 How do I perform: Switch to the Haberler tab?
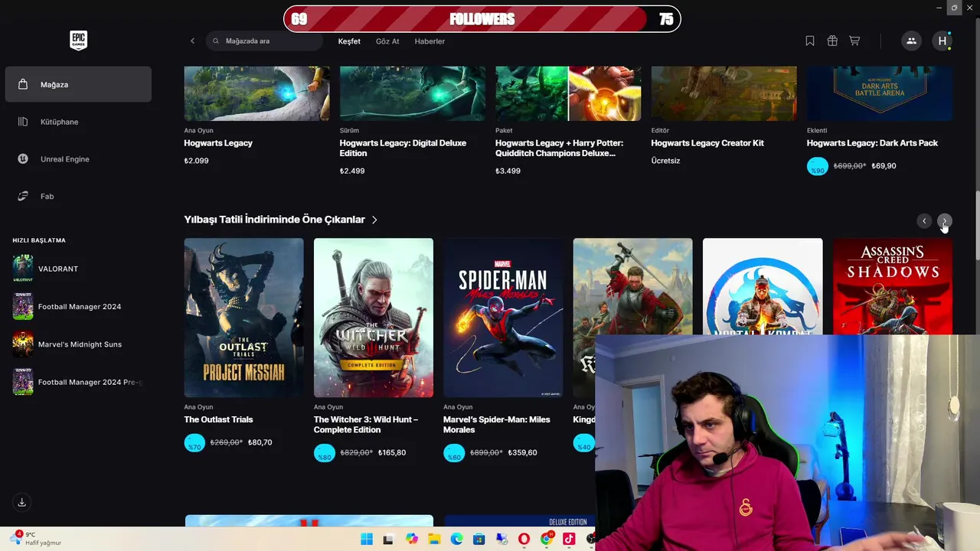[430, 41]
